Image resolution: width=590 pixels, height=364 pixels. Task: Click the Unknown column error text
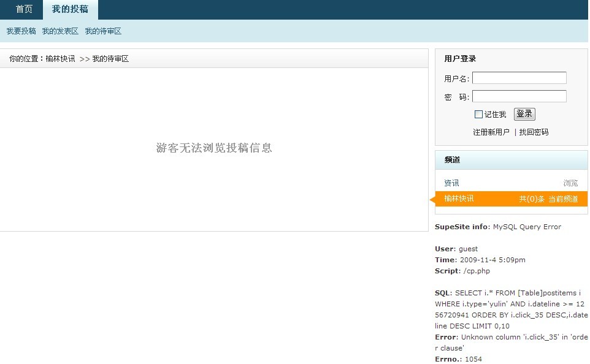511,343
